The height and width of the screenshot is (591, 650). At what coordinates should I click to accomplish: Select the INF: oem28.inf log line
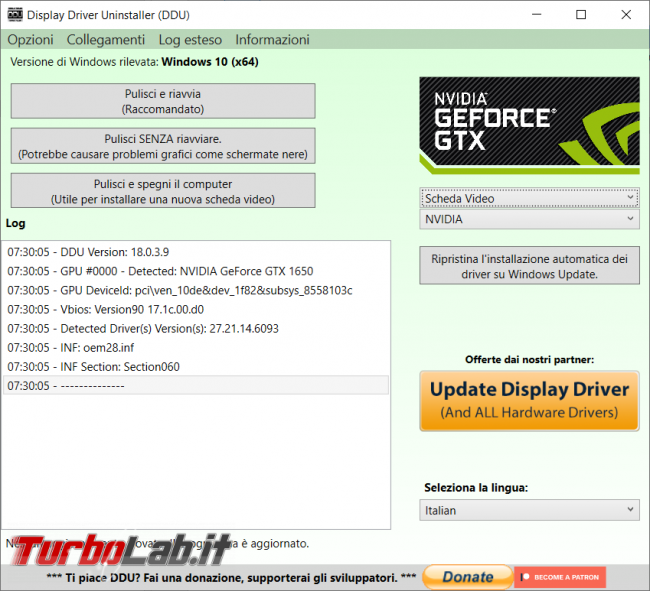pos(196,347)
